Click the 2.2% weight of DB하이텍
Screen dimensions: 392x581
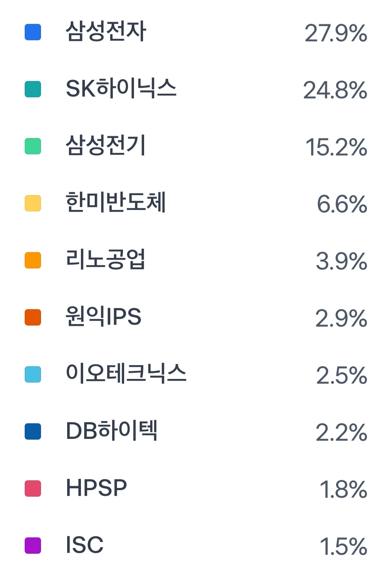pos(341,432)
